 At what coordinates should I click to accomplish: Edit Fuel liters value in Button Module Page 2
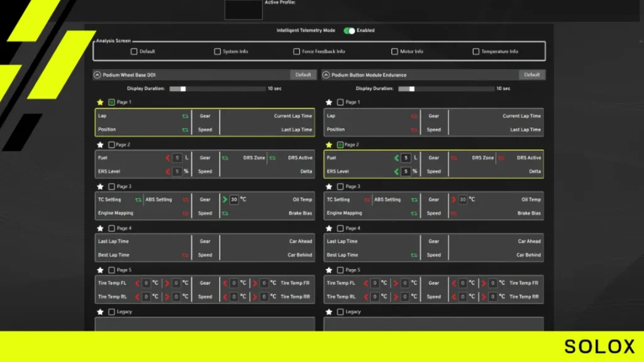406,158
